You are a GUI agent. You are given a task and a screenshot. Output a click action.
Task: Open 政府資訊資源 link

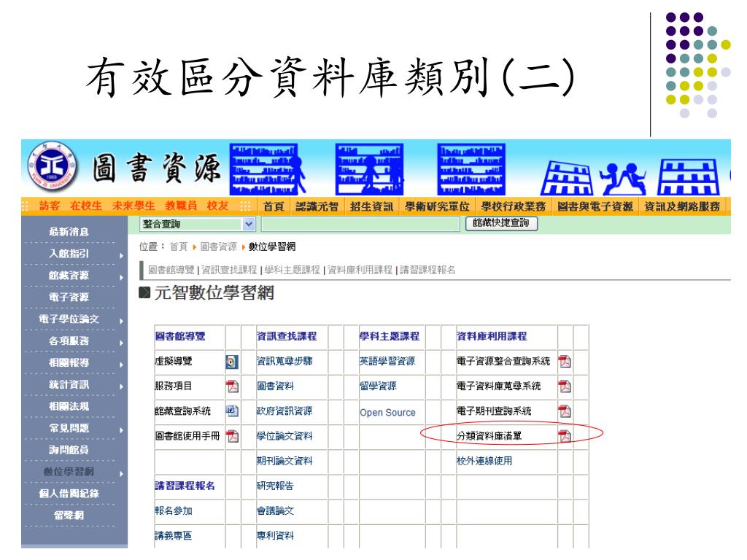pyautogui.click(x=285, y=411)
